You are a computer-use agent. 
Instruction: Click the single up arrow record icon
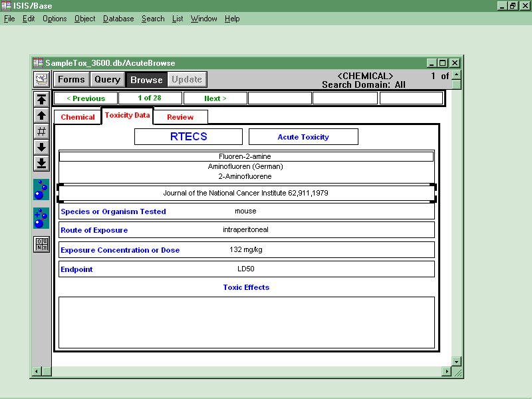coord(41,116)
